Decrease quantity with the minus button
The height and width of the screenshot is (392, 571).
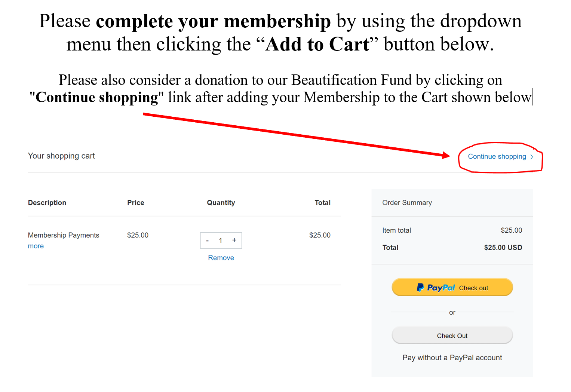(x=207, y=241)
